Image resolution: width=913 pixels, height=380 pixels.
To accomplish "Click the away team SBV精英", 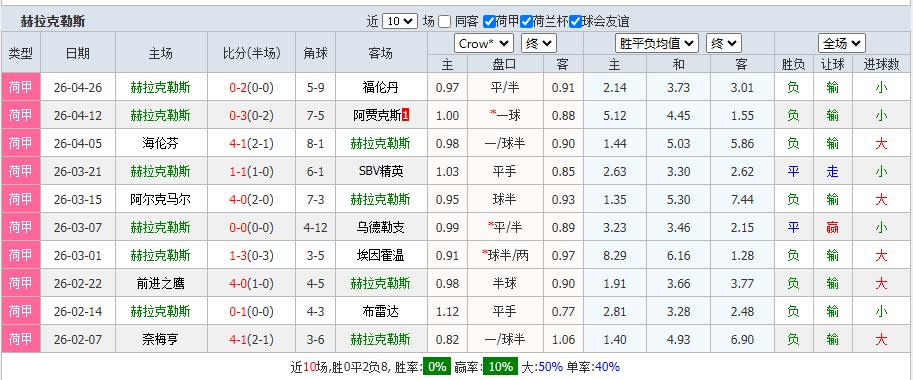I will 381,171.
